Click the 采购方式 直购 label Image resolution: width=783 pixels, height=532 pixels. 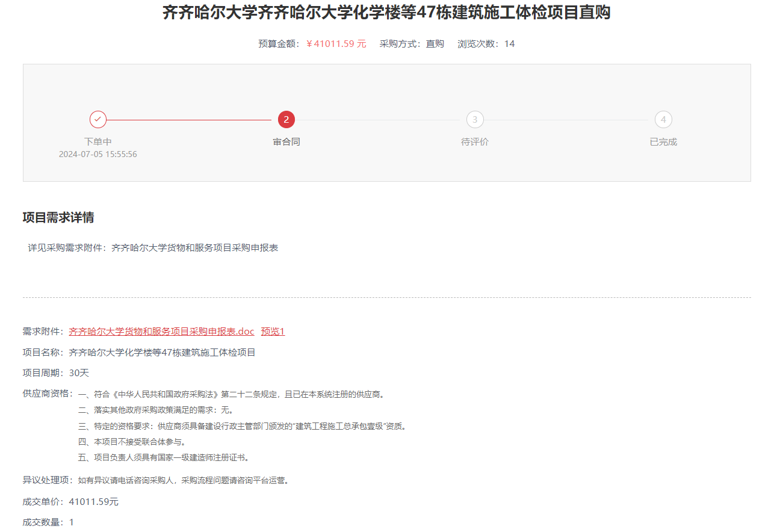pos(412,44)
